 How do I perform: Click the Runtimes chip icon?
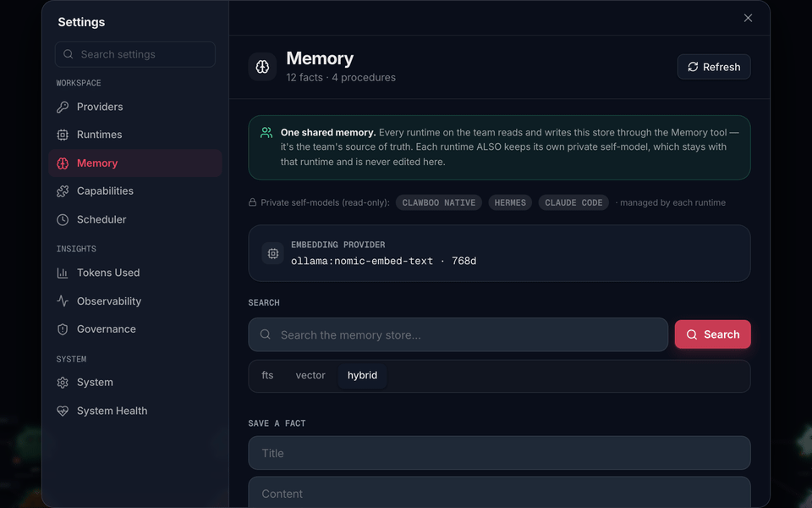[x=62, y=135]
